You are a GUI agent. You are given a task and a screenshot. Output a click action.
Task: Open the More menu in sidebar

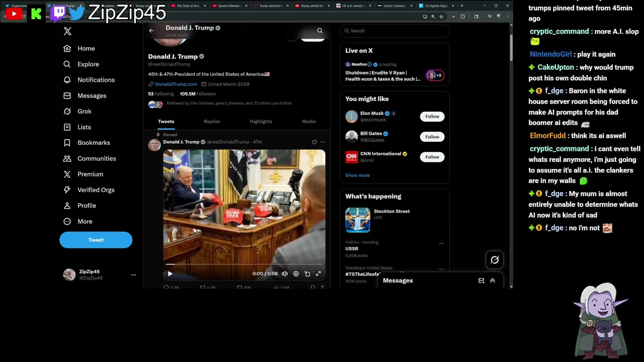point(78,221)
